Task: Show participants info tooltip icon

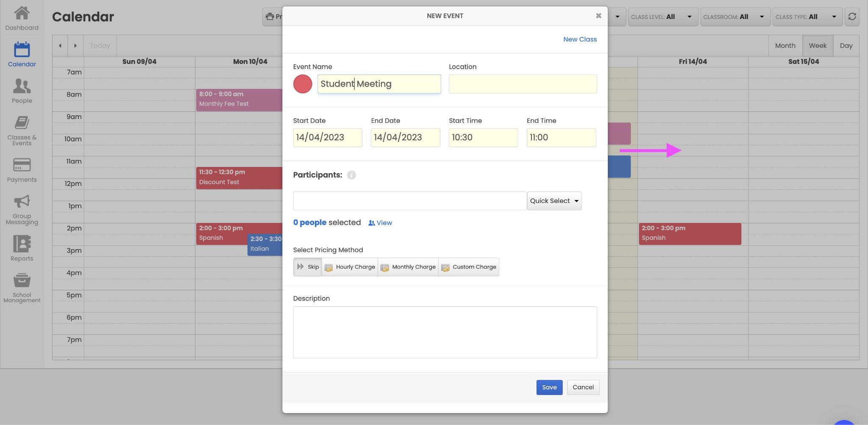Action: click(x=351, y=175)
